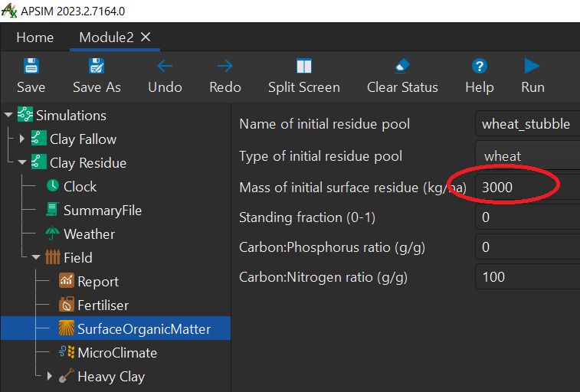Click the Help button label

[480, 87]
